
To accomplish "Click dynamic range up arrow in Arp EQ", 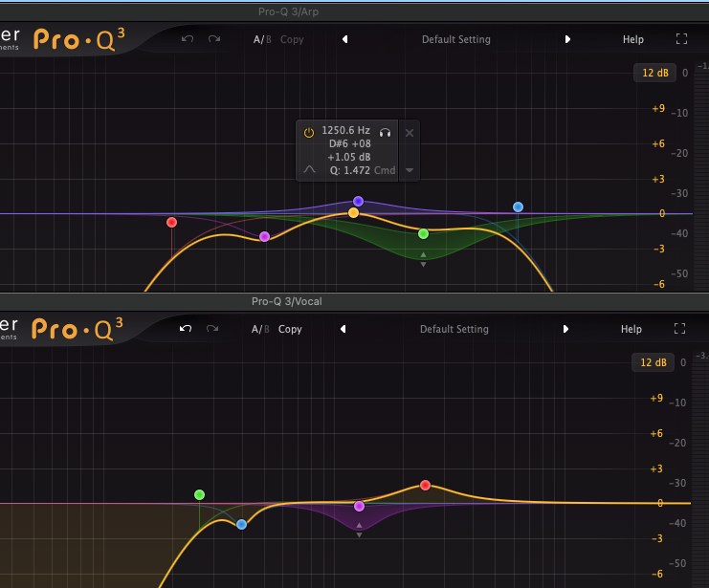I will [x=423, y=255].
